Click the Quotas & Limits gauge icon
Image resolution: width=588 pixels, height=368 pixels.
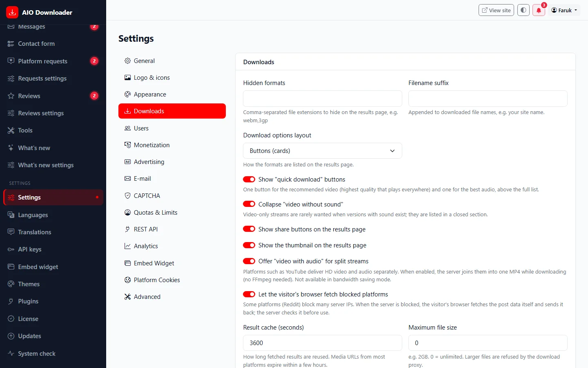tap(127, 213)
